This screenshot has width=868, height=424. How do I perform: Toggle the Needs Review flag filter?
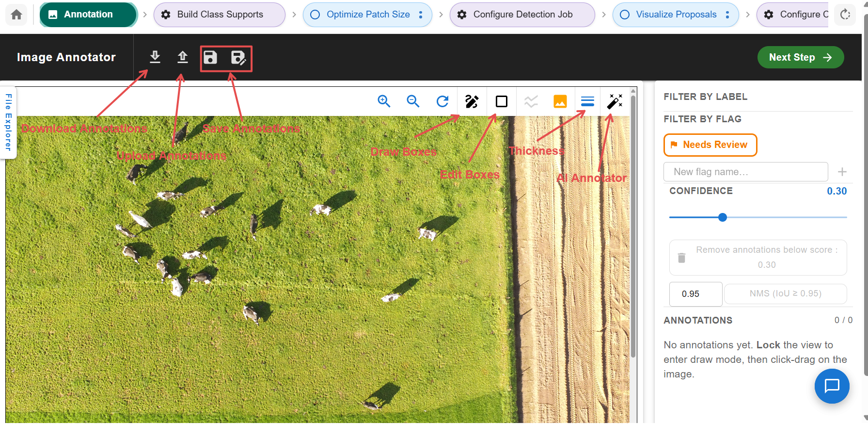pos(710,145)
